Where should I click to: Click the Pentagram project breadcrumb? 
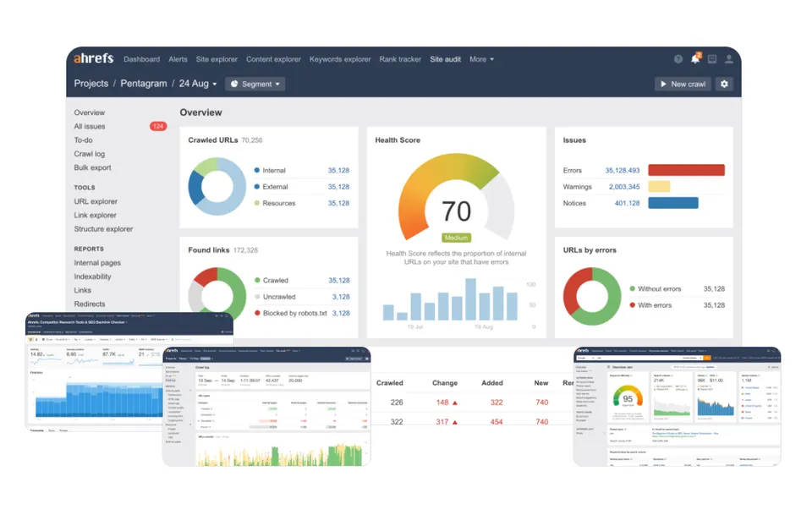point(144,84)
